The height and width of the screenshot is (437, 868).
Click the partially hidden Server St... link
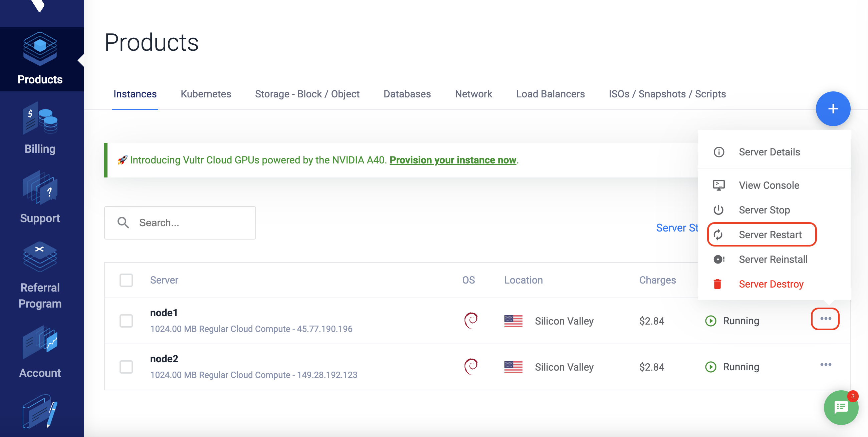(677, 228)
